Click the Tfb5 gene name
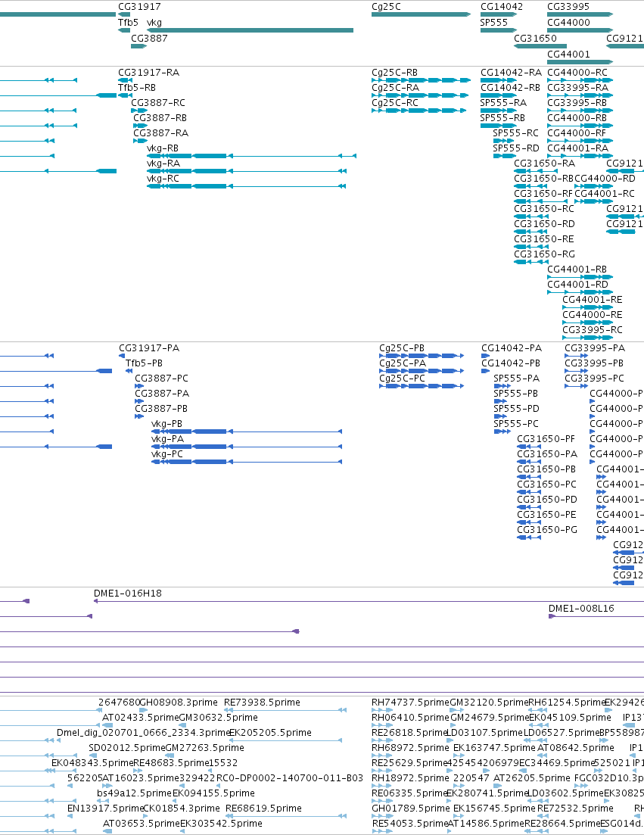 (x=128, y=23)
